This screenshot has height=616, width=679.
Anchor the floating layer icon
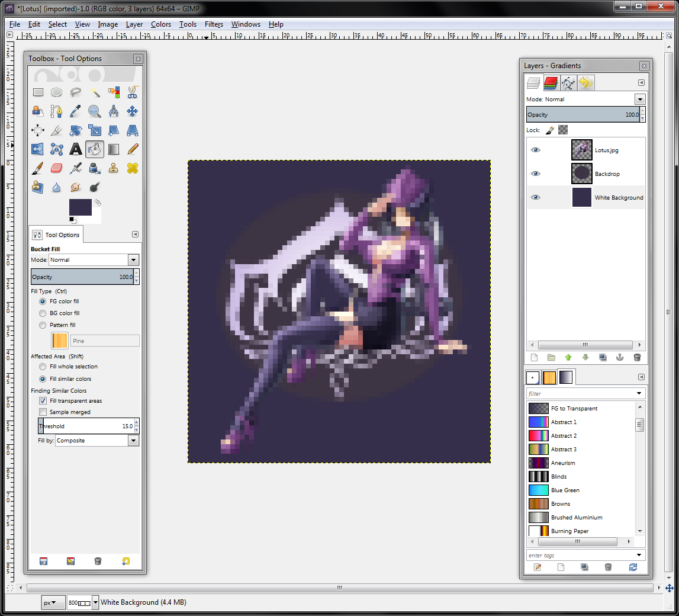[620, 357]
